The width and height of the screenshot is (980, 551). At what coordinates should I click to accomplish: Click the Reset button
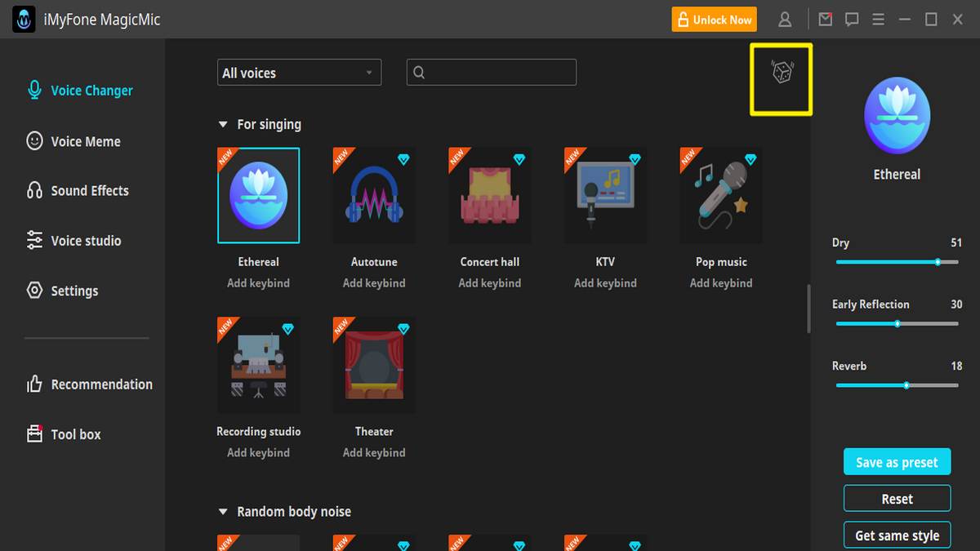(897, 499)
